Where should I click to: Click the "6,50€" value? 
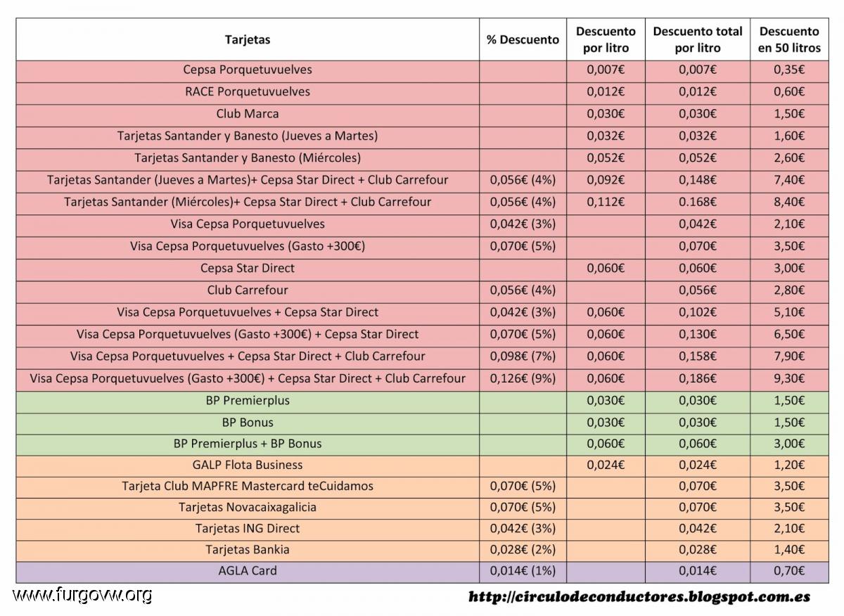789,334
